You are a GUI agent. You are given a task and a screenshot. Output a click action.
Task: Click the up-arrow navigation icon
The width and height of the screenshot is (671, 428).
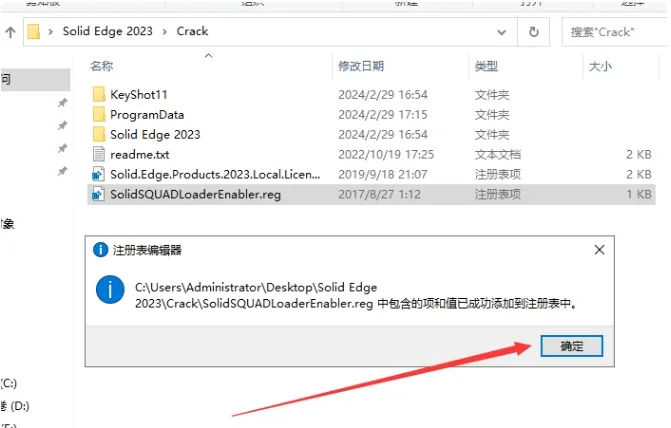[x=10, y=32]
